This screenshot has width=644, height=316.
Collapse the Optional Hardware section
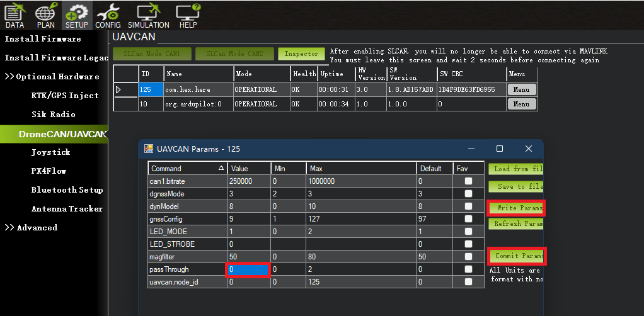pos(52,77)
